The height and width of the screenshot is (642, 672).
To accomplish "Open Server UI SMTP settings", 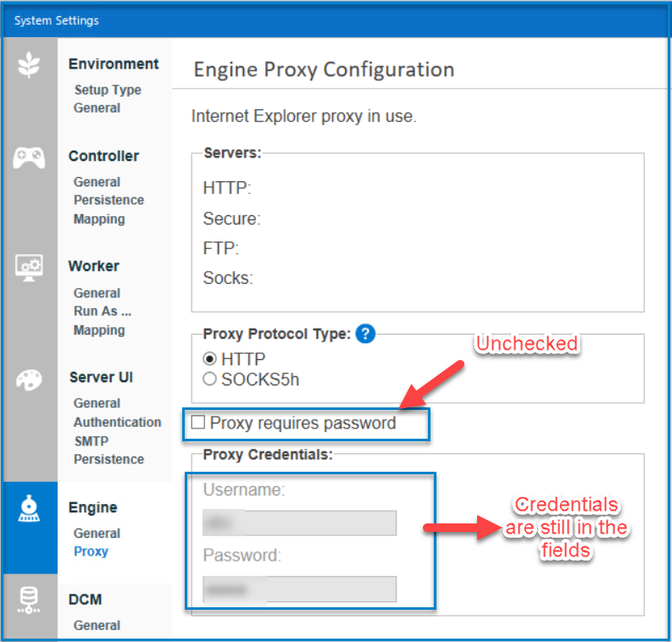I will (92, 441).
